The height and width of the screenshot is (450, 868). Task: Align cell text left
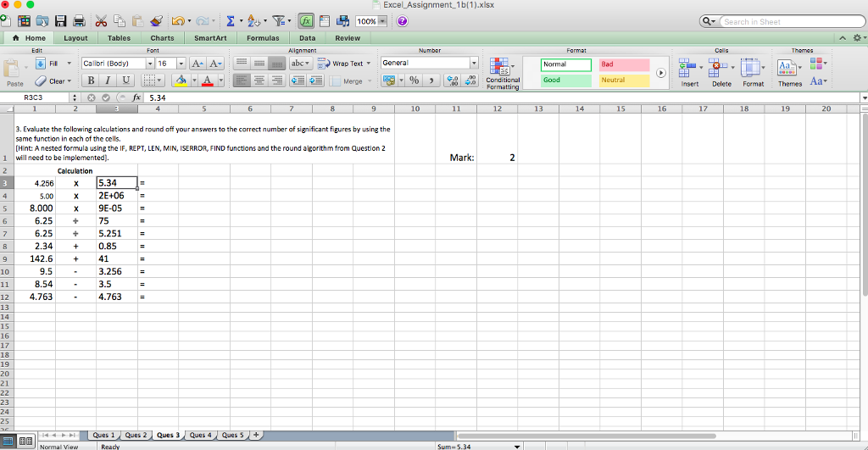point(242,81)
